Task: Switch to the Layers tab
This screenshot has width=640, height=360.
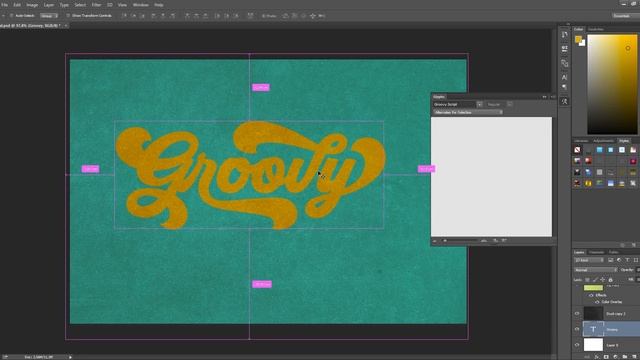Action: click(x=579, y=252)
